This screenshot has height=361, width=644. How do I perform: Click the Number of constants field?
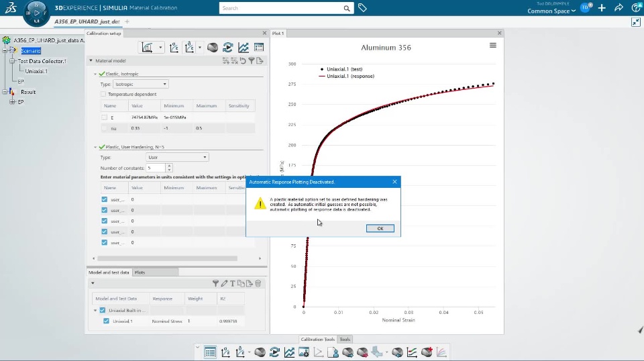tap(156, 168)
